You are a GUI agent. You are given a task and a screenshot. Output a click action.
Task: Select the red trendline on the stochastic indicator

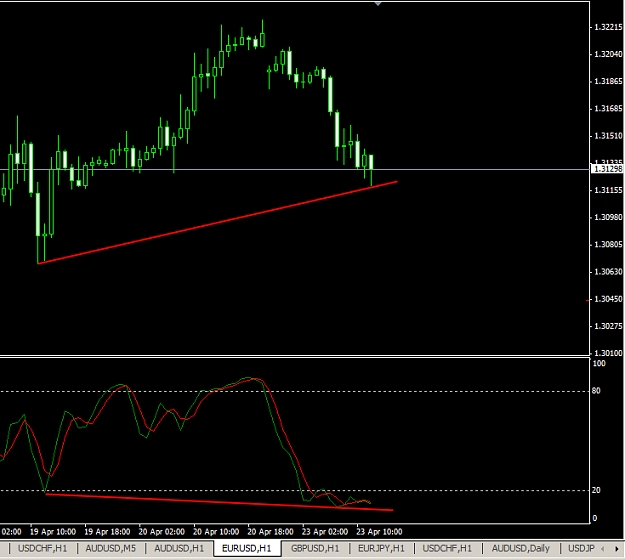[x=219, y=502]
